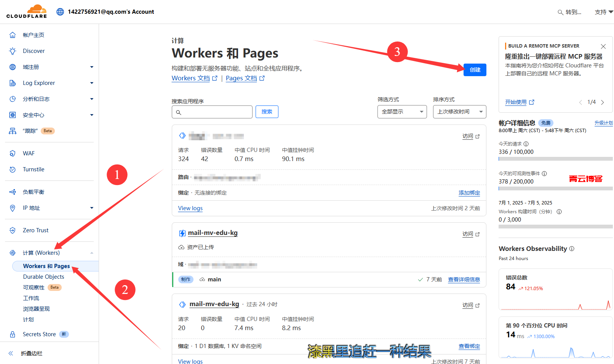614x364 pixels.
Task: Open 浏览器呈现 in sidebar
Action: (37, 309)
